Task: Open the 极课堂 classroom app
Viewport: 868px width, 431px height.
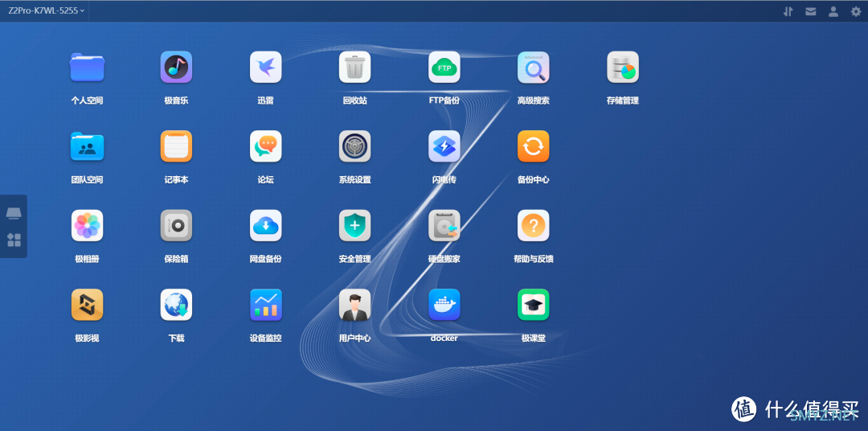Action: [x=534, y=305]
